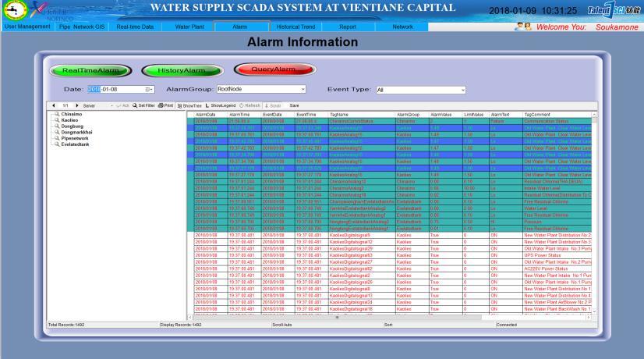This screenshot has width=644, height=359.
Task: Open the Report tab
Action: [x=348, y=27]
